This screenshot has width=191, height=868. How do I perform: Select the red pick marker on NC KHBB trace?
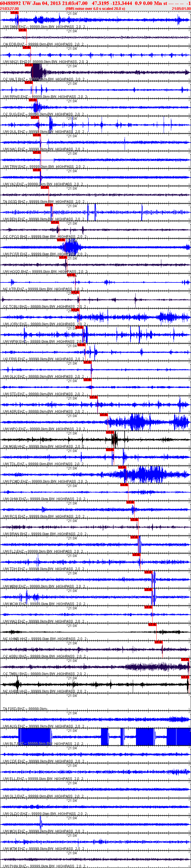185,677
